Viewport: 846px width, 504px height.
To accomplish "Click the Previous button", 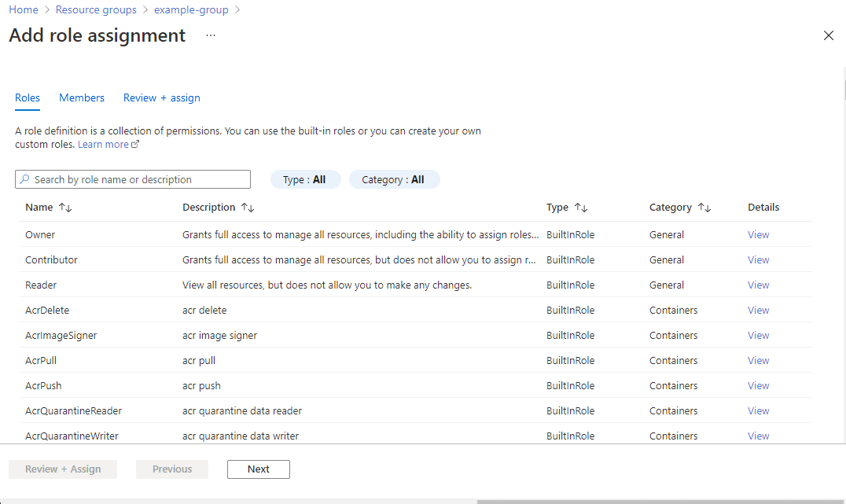I will [x=172, y=469].
